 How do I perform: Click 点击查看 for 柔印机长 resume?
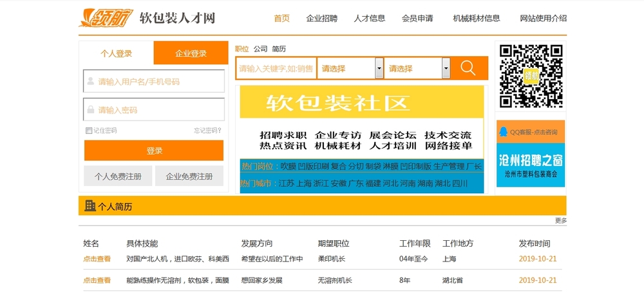pyautogui.click(x=97, y=259)
